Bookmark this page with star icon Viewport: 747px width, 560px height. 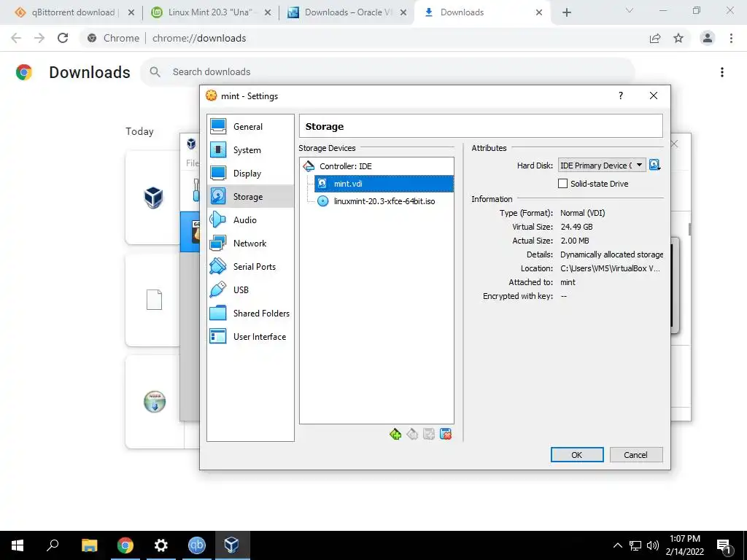(x=678, y=38)
